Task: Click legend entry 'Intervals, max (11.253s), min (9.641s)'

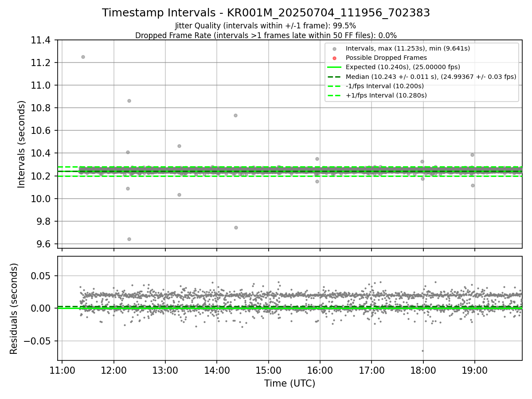Action: [408, 48]
